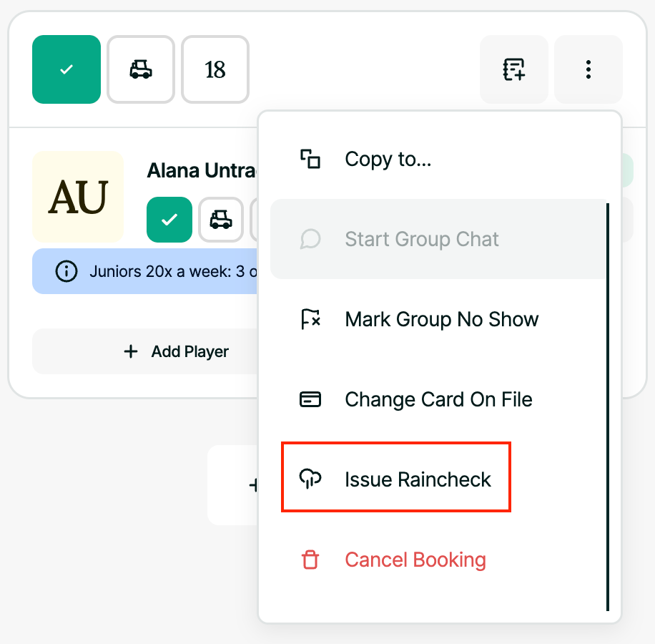The height and width of the screenshot is (644, 655).
Task: Toggle the golf cart option for the group
Action: tap(141, 69)
